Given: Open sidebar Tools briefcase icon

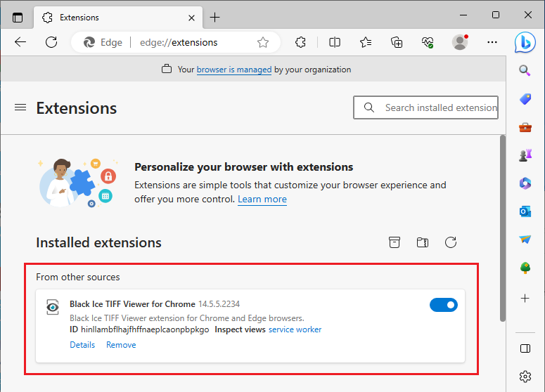Looking at the screenshot, I should coord(525,127).
